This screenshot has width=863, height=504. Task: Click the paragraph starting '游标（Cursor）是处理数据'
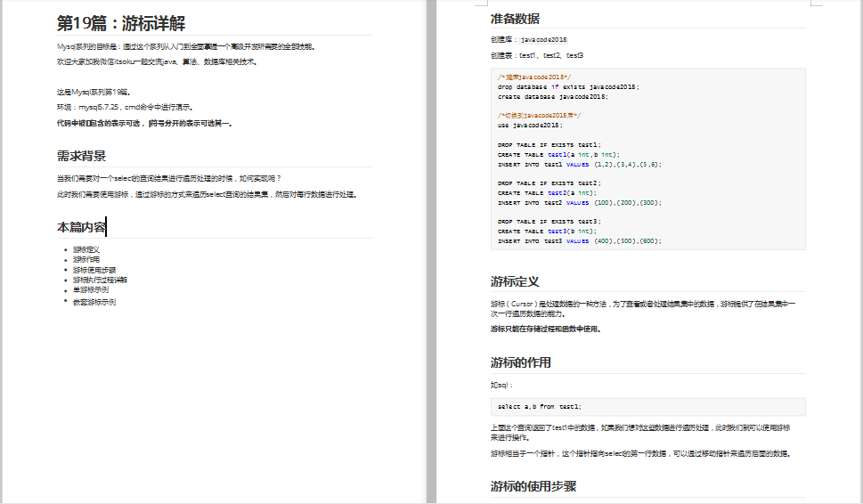click(x=643, y=309)
